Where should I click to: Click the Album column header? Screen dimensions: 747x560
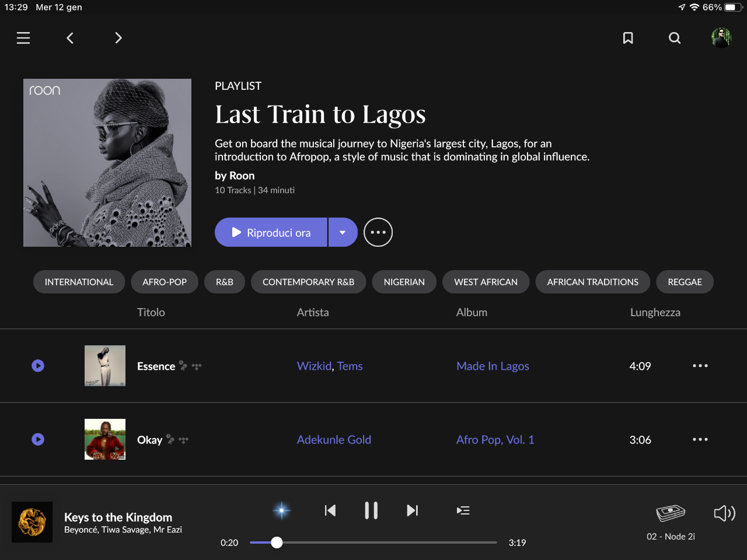coord(472,312)
